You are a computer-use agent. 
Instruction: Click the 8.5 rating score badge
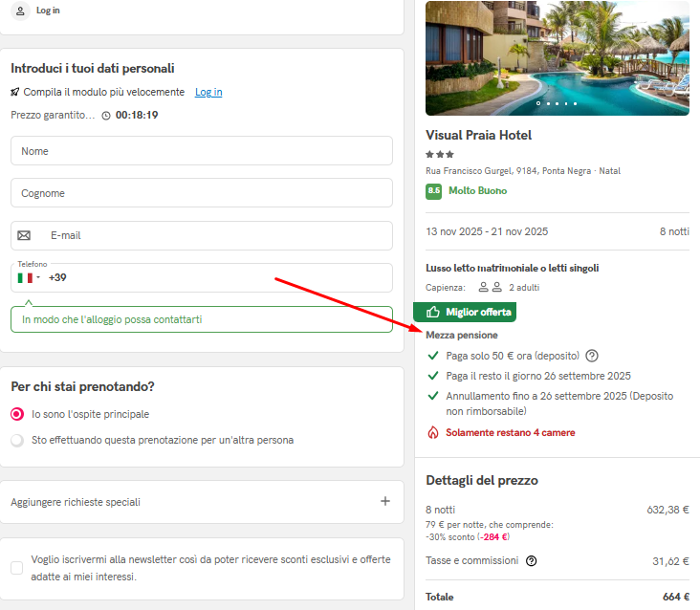coord(433,191)
